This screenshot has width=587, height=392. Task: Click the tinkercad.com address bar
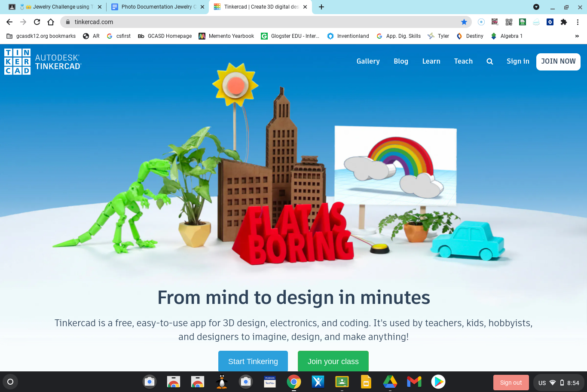tap(266, 22)
